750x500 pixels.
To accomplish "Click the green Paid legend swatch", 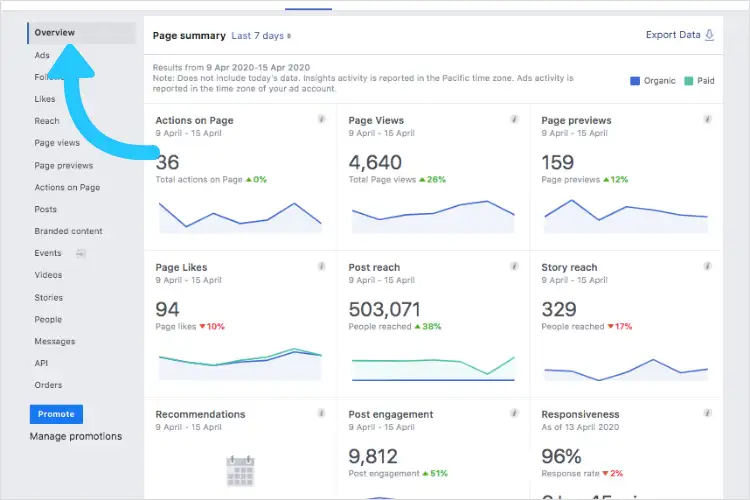I will click(x=688, y=81).
